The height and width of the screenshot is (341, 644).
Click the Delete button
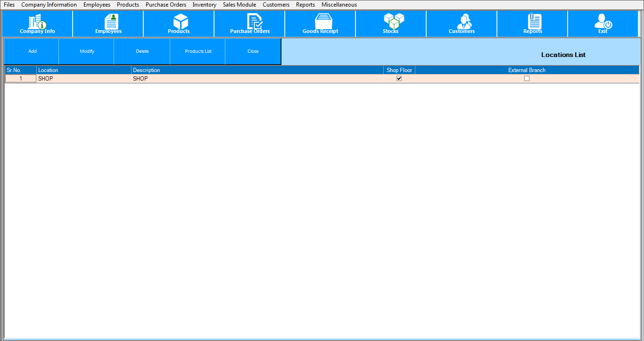point(141,51)
